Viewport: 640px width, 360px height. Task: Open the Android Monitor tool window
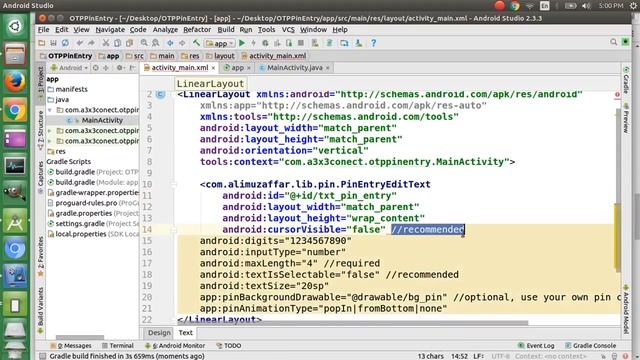click(175, 346)
